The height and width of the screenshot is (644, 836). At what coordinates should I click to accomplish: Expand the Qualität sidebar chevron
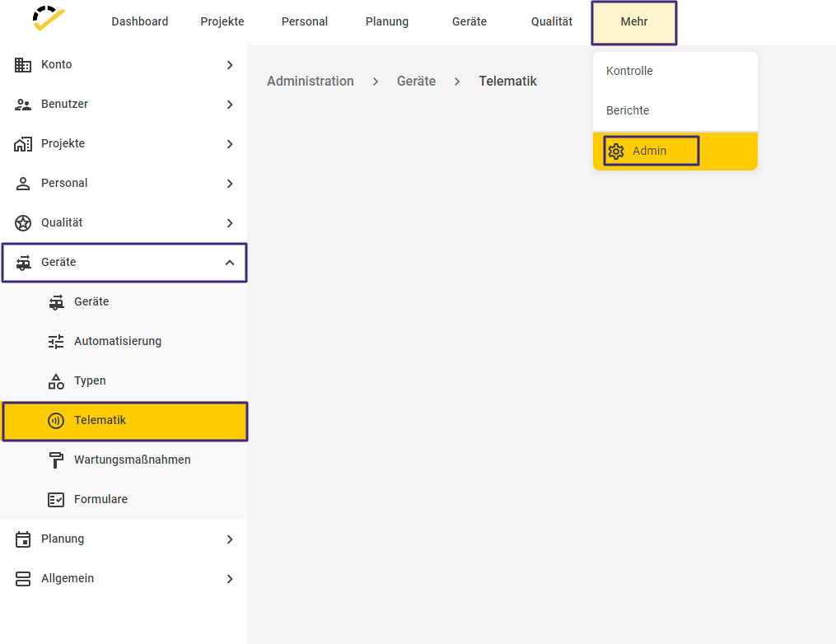click(x=230, y=223)
